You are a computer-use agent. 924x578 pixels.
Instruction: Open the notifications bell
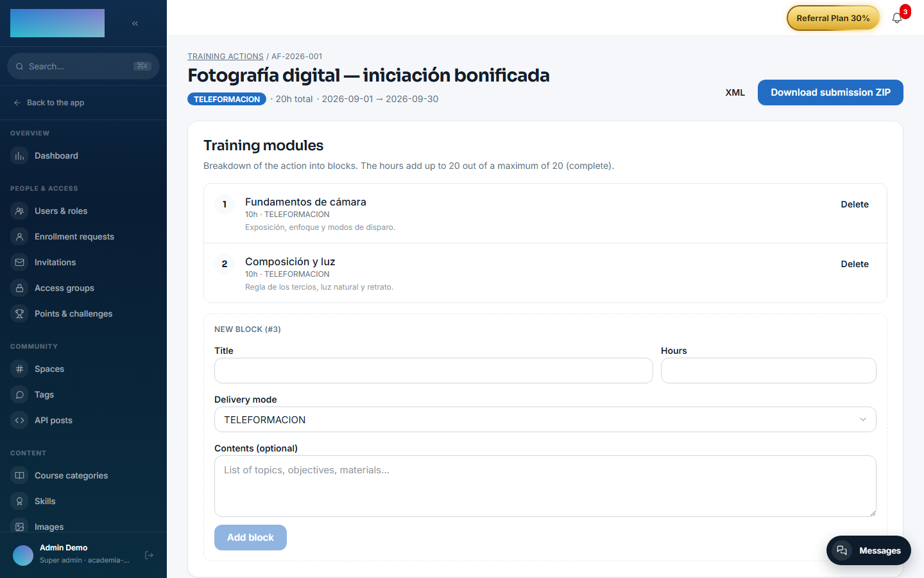click(x=897, y=18)
